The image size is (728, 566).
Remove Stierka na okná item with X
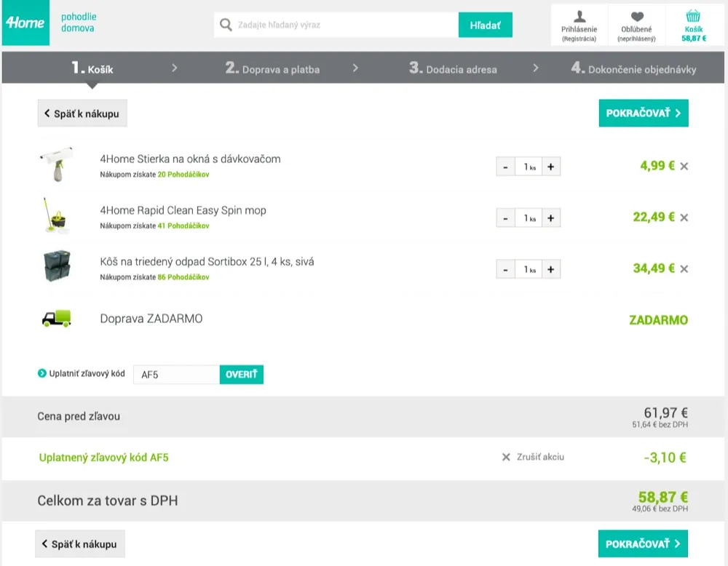[684, 166]
